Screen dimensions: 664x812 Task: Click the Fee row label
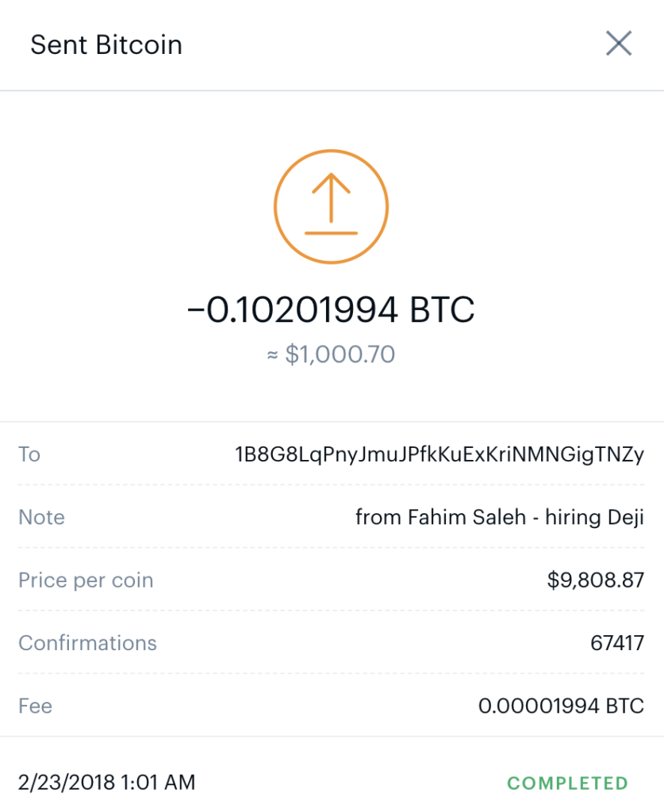click(x=35, y=705)
